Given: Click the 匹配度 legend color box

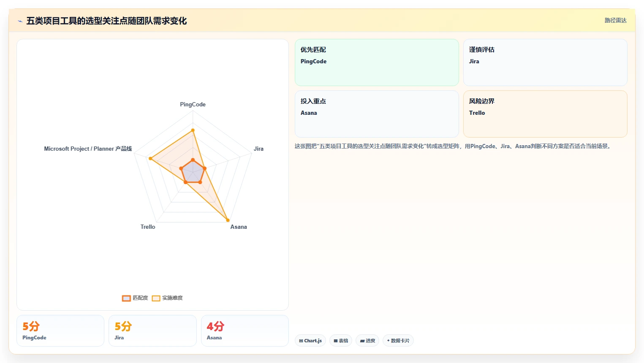Looking at the screenshot, I should point(126,298).
